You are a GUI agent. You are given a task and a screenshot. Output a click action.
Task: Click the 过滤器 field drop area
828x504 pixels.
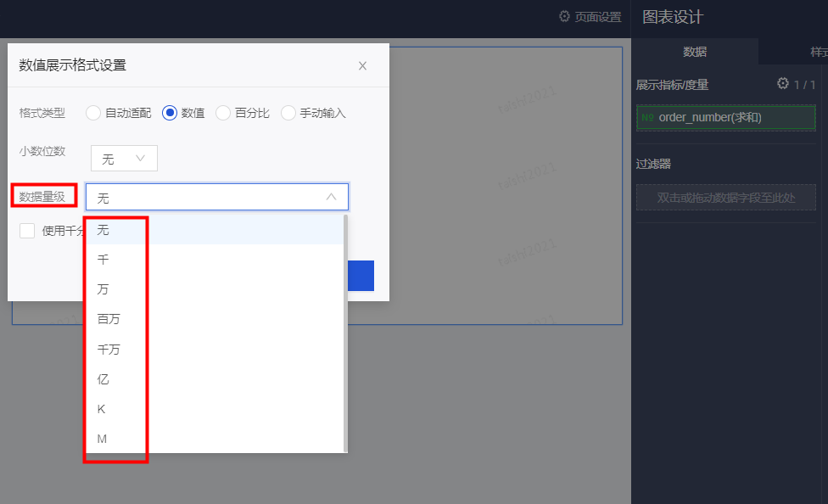pyautogui.click(x=726, y=198)
